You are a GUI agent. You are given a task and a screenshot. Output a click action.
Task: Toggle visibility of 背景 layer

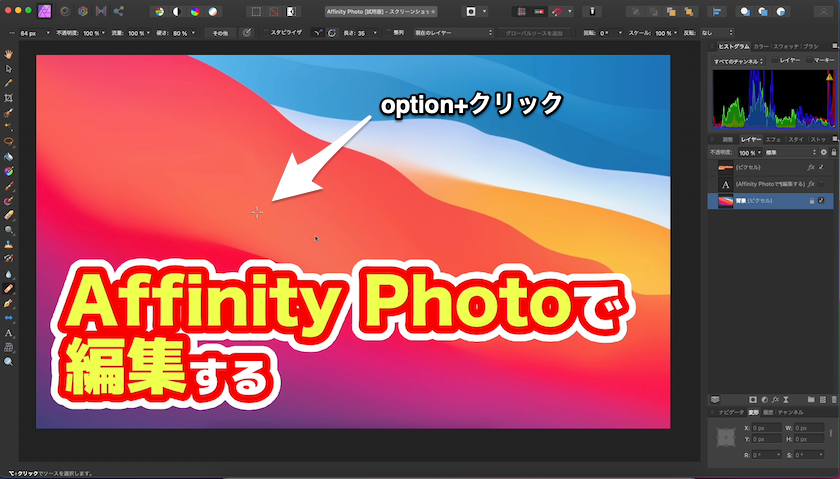pos(822,200)
